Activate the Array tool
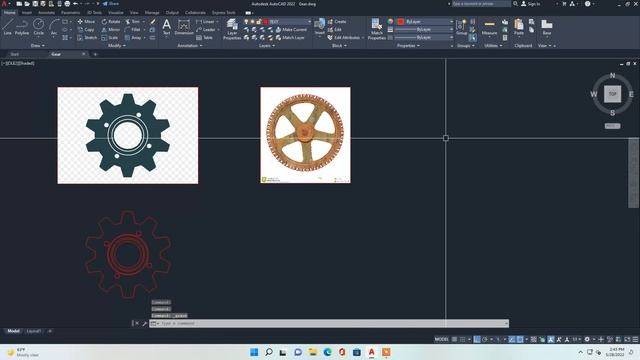Viewport: 640px width, 360px height. click(133, 38)
